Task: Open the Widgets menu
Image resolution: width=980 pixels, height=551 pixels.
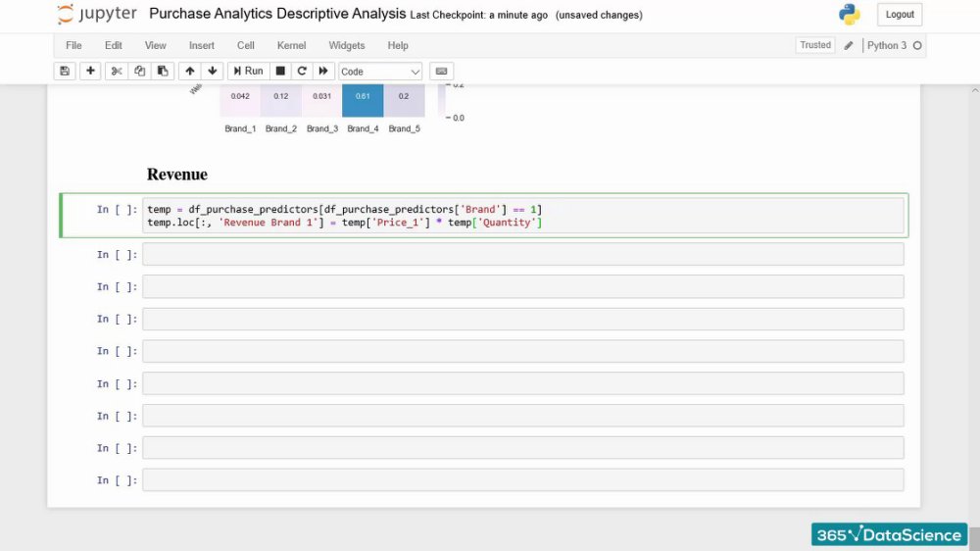Action: coord(347,46)
